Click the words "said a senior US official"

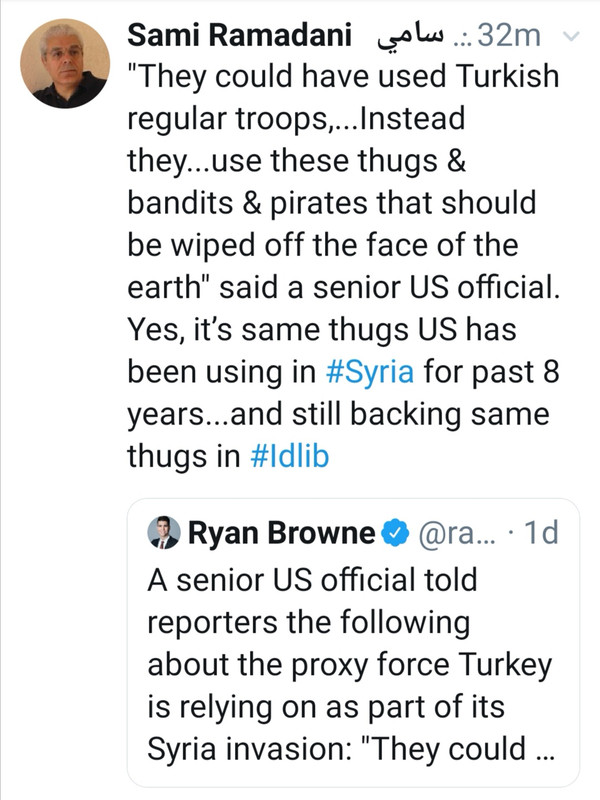[x=387, y=287]
